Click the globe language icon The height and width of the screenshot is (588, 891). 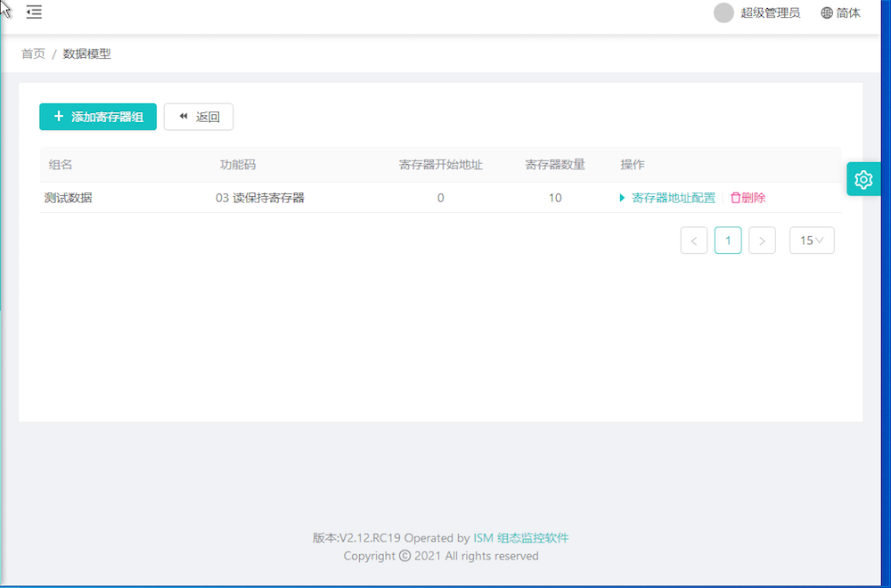(827, 13)
